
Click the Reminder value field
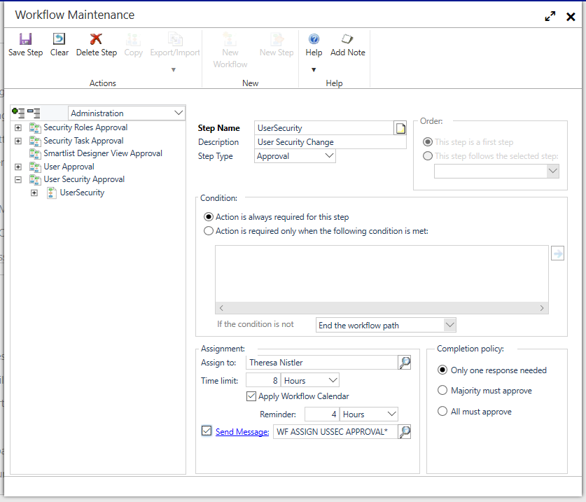[x=322, y=414]
